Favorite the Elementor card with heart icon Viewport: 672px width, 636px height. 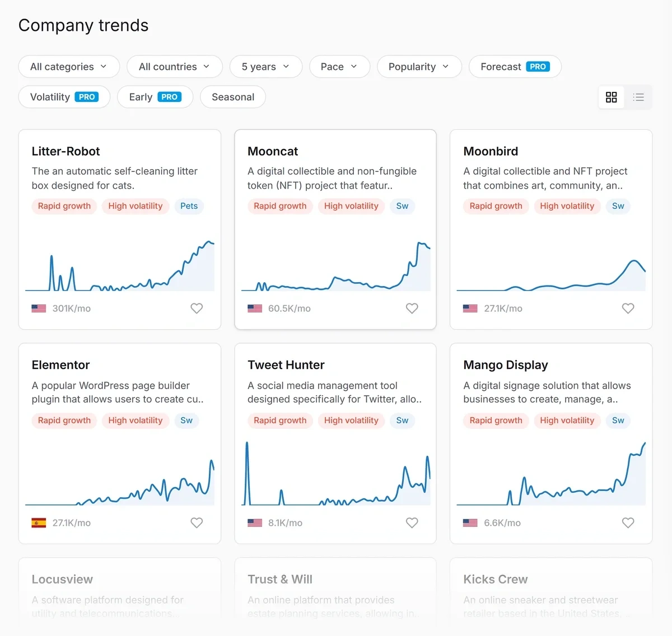[x=197, y=523]
